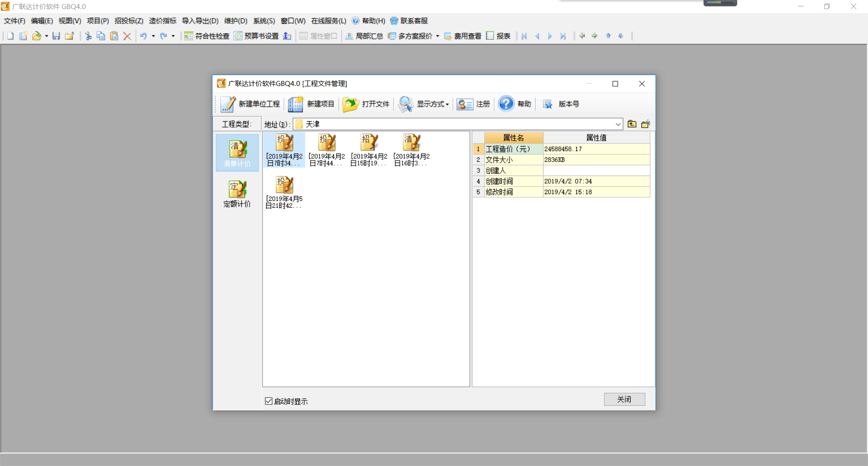
Task: Open the 招投标(Z) menu
Action: (129, 21)
